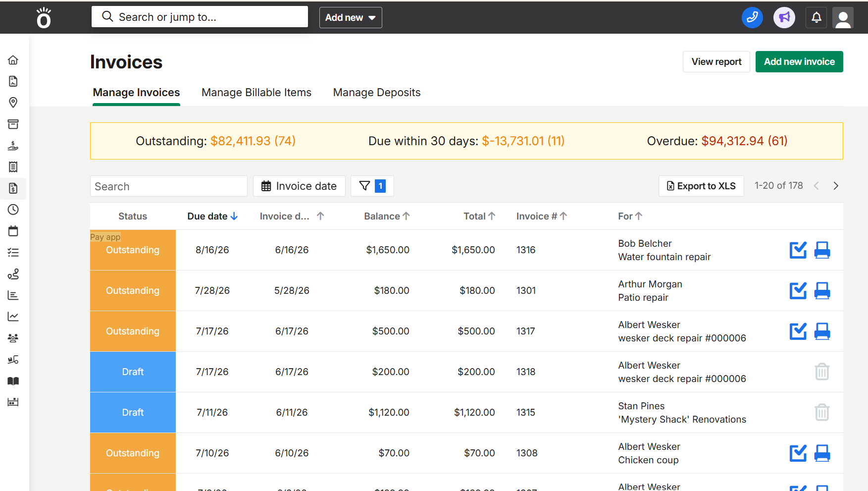Open the horizontal bar chart icon in sidebar
This screenshot has width=868, height=491.
(13, 295)
